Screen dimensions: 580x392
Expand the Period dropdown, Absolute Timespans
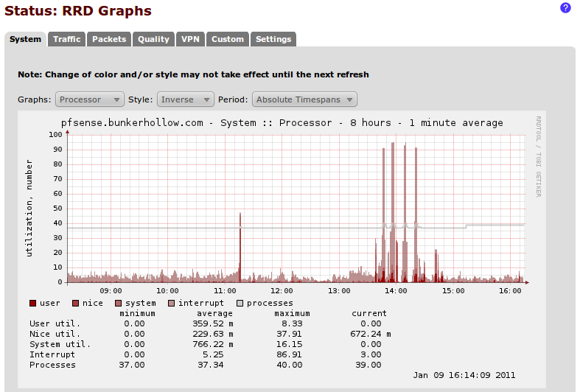point(304,99)
